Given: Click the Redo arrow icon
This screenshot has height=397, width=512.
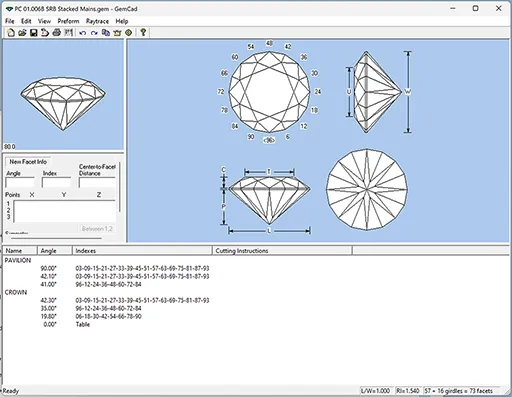Looking at the screenshot, I should click(94, 33).
